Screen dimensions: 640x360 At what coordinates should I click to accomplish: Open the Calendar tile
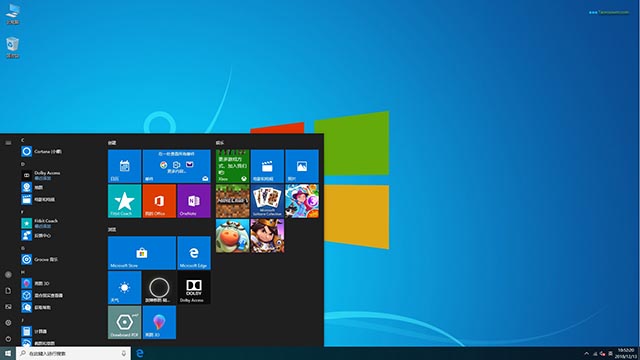[124, 166]
